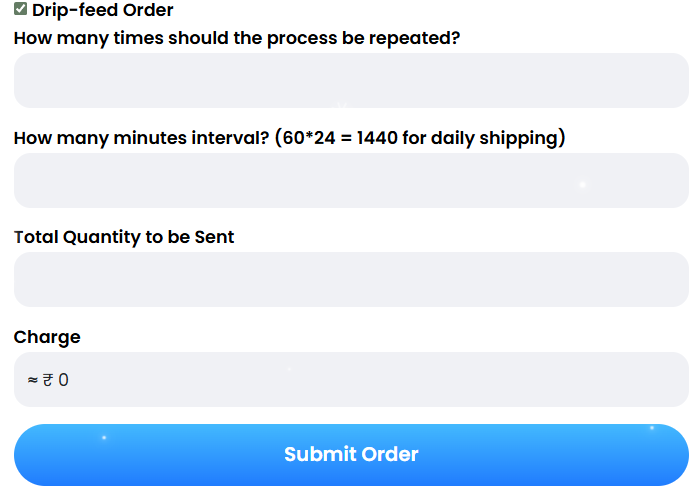The image size is (700, 494).
Task: Click the Drip-feed Order label text
Action: point(103,10)
